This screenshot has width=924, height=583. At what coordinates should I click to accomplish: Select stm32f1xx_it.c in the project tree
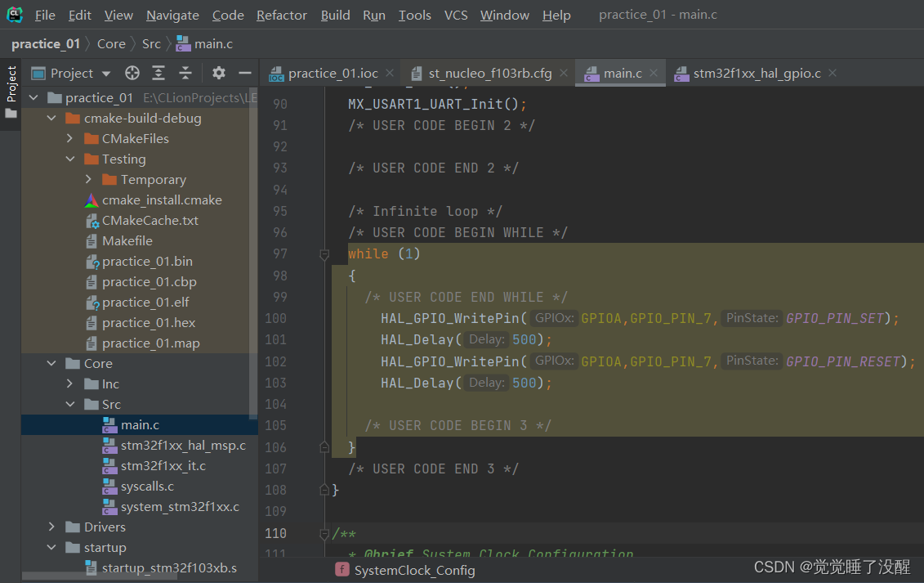(x=163, y=466)
